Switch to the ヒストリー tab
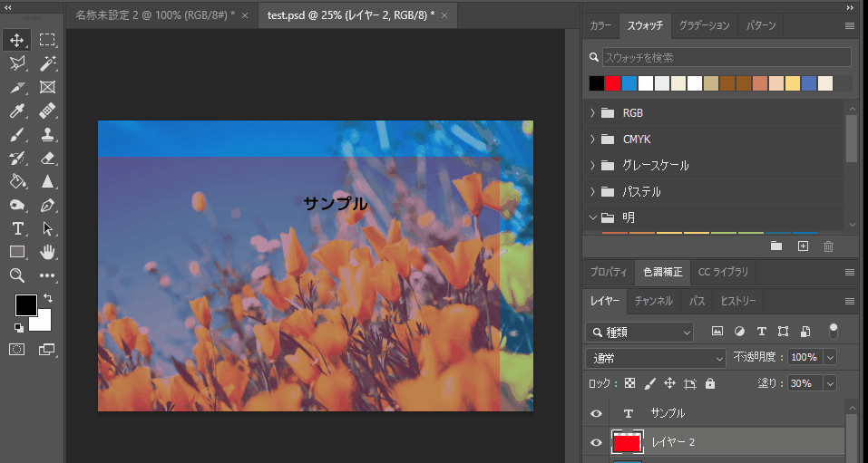 (x=738, y=301)
